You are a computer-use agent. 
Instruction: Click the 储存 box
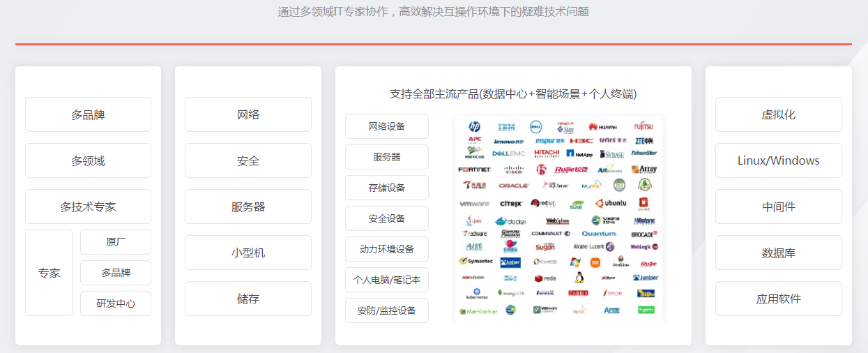(248, 299)
